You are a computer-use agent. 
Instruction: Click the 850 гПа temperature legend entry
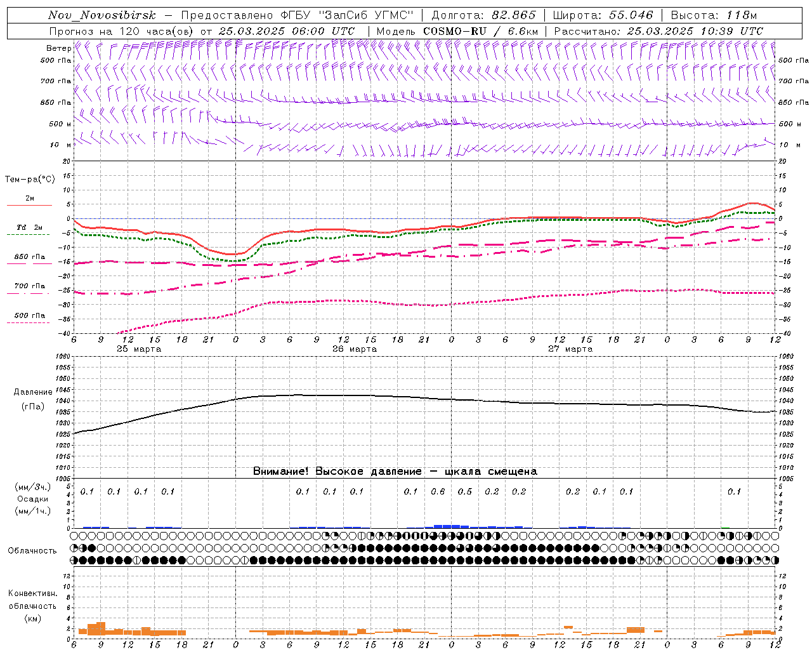pos(30,257)
